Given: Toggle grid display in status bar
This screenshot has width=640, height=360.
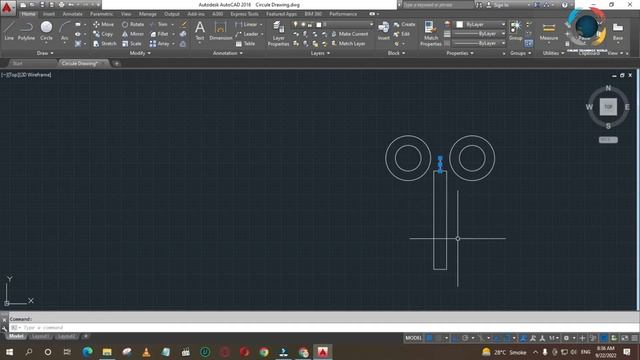Looking at the screenshot, I should tap(429, 338).
